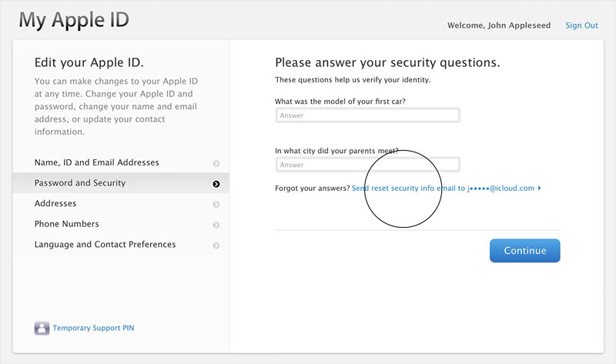This screenshot has height=364, width=616.
Task: Click the Temporary Support PIN person icon
Action: point(42,329)
